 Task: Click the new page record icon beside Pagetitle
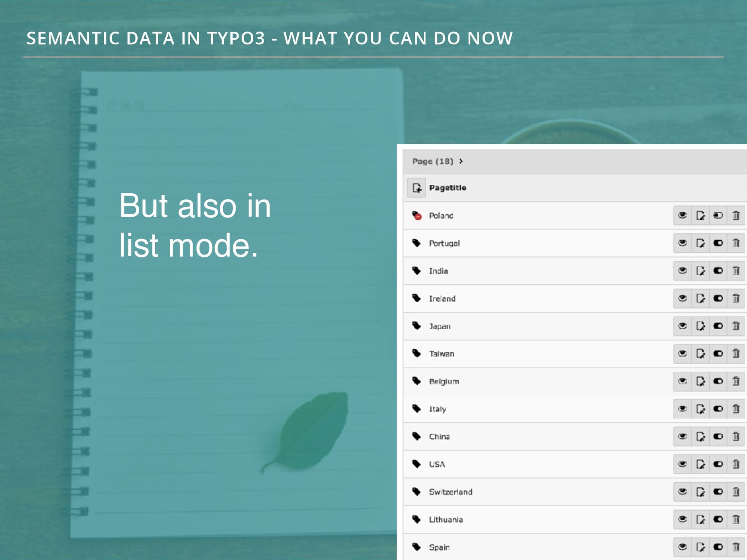tap(417, 188)
